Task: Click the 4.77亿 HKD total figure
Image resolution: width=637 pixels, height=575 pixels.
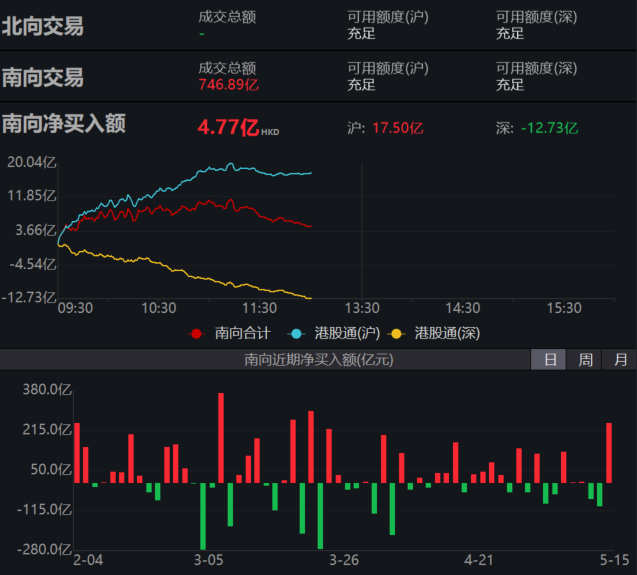Action: click(x=238, y=127)
